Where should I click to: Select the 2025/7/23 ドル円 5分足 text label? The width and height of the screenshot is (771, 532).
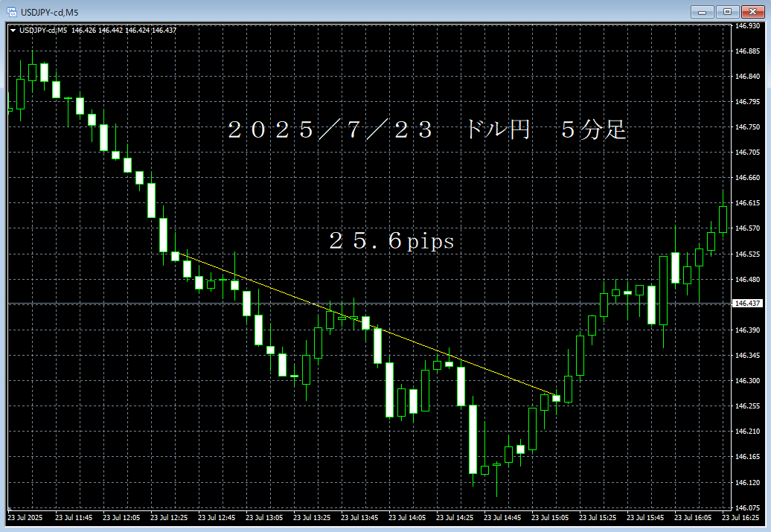point(427,130)
